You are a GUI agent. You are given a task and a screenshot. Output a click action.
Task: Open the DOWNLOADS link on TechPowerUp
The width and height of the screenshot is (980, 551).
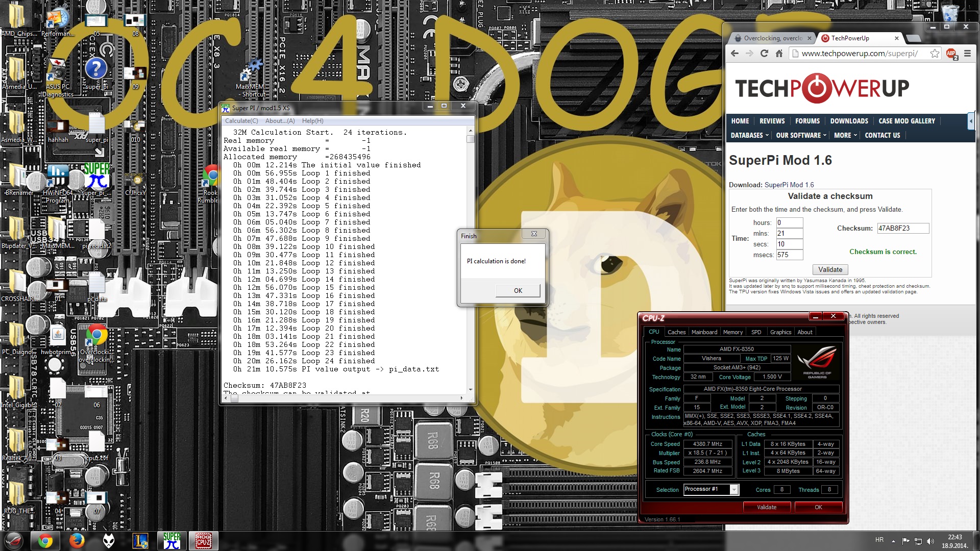coord(849,121)
